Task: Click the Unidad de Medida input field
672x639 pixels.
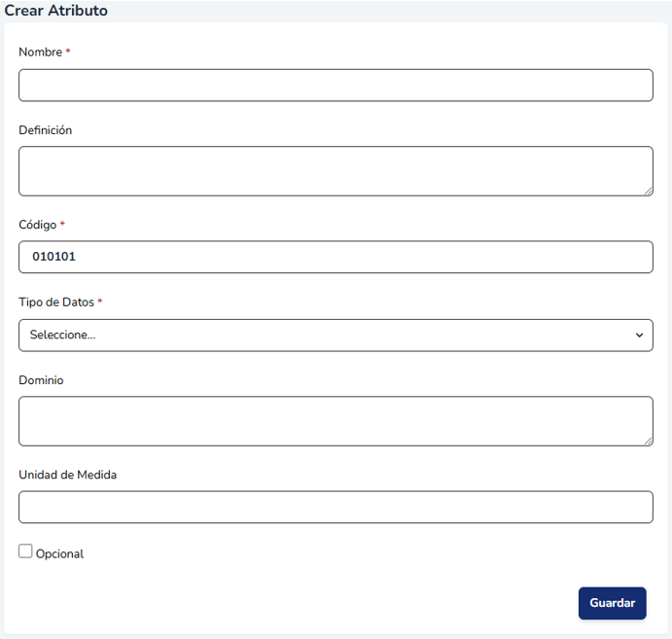Action: [x=336, y=508]
